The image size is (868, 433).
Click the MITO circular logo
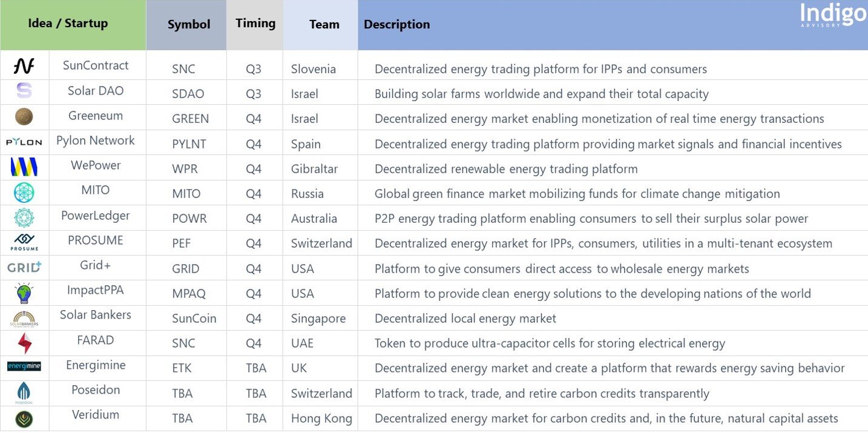[24, 193]
